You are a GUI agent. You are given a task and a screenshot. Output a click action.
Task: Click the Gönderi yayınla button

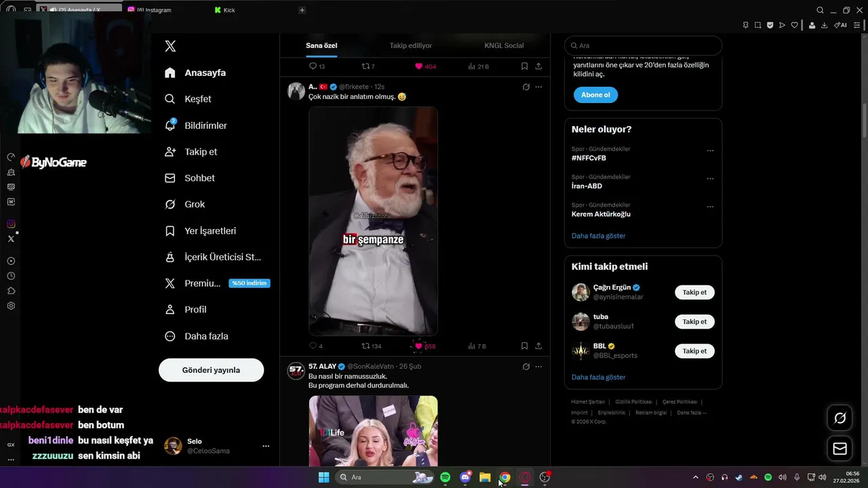[x=211, y=370]
